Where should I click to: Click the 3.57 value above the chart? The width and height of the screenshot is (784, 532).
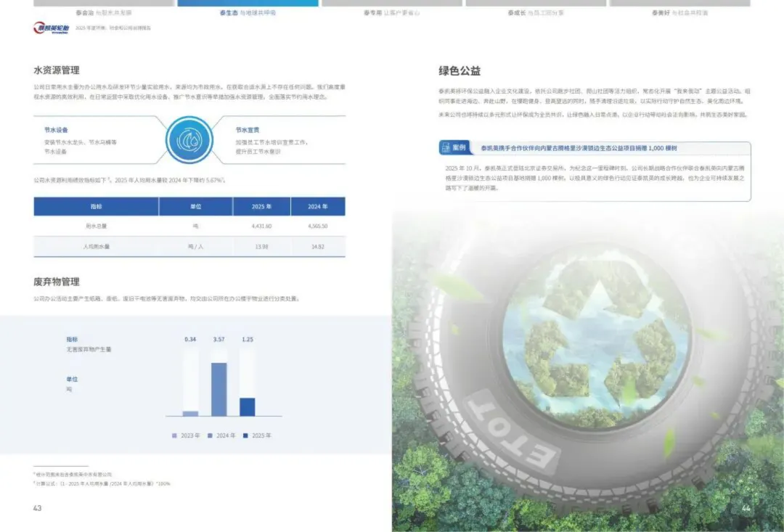219,340
